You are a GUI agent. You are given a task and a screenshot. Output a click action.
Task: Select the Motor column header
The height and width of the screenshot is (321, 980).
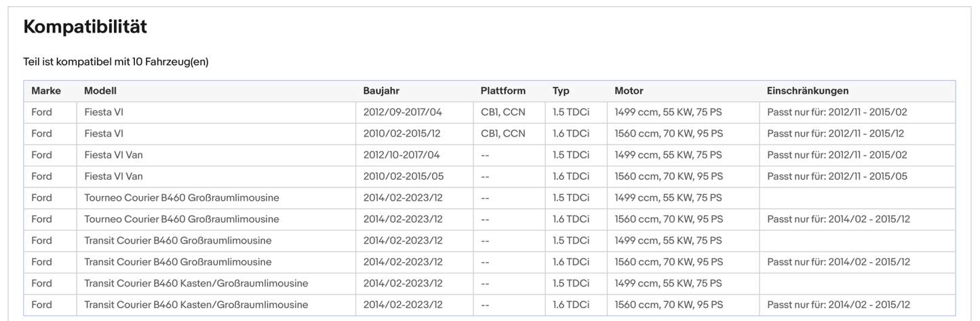tap(629, 91)
